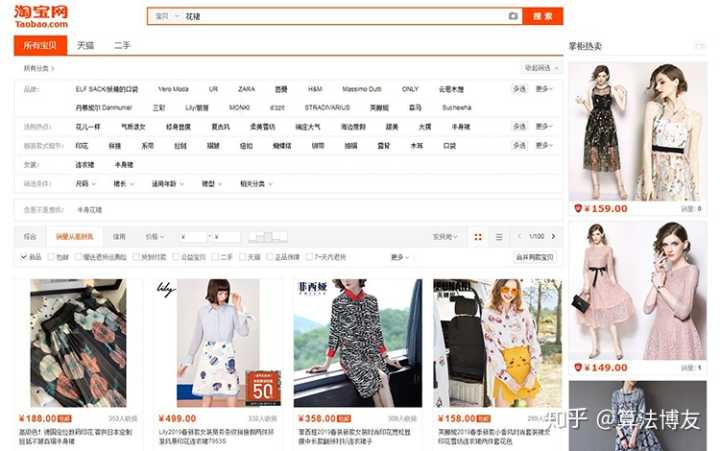Go to next results page arrow
The height and width of the screenshot is (451, 720).
coord(553,237)
